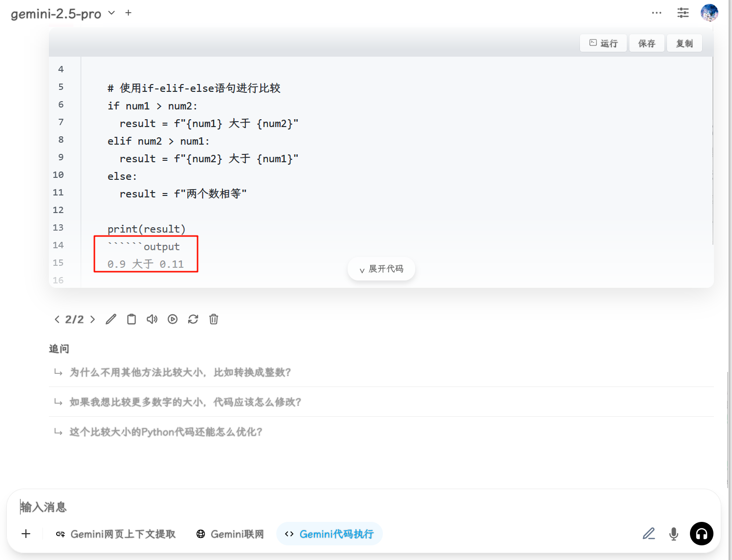Click line number 10 in code gutter
The width and height of the screenshot is (732, 560).
pos(58,175)
